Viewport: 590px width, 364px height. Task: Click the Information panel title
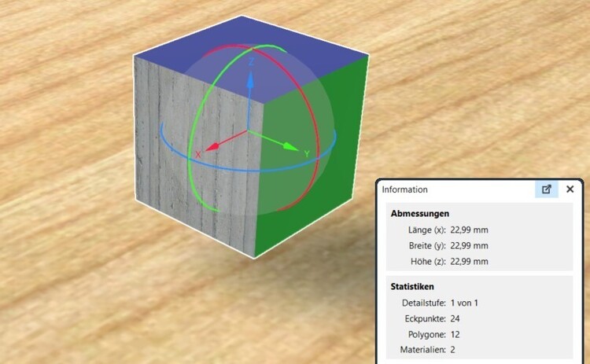[405, 189]
